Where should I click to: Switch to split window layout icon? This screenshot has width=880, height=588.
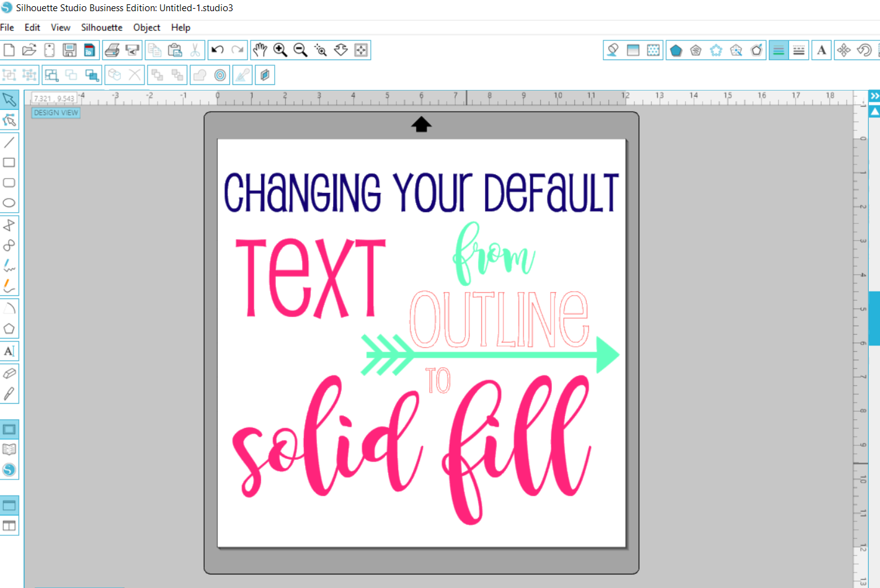(x=9, y=526)
